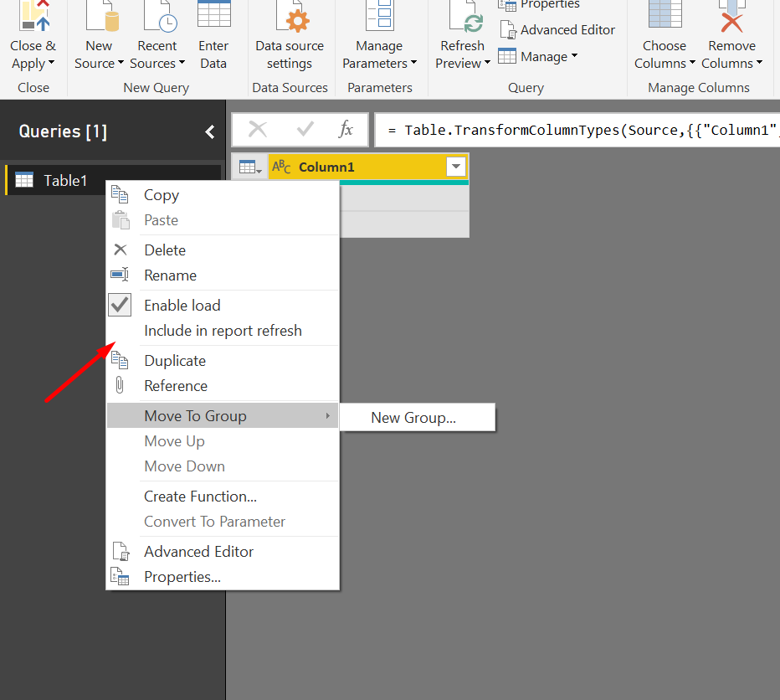Click the ABC data type icon of Column1
780x700 pixels.
click(281, 167)
